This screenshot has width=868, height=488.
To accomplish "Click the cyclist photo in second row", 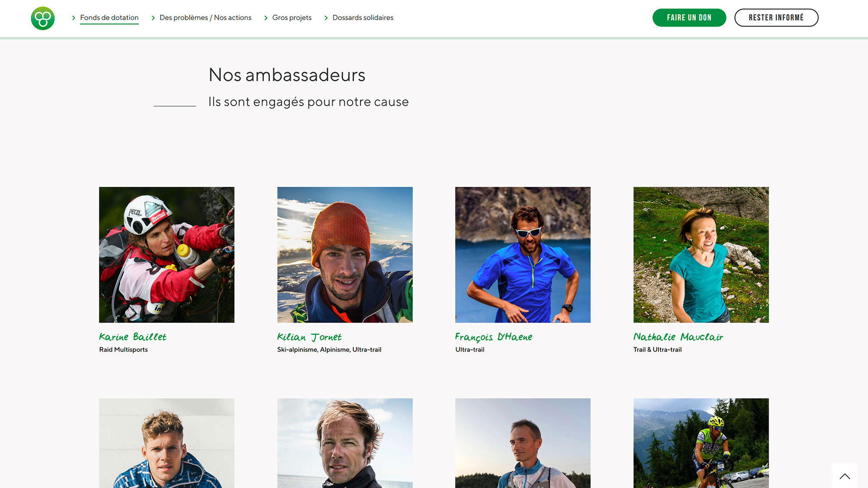I will point(701,443).
